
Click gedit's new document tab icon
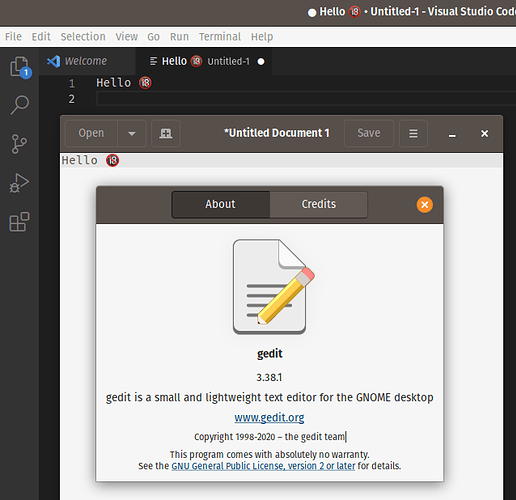pyautogui.click(x=166, y=133)
